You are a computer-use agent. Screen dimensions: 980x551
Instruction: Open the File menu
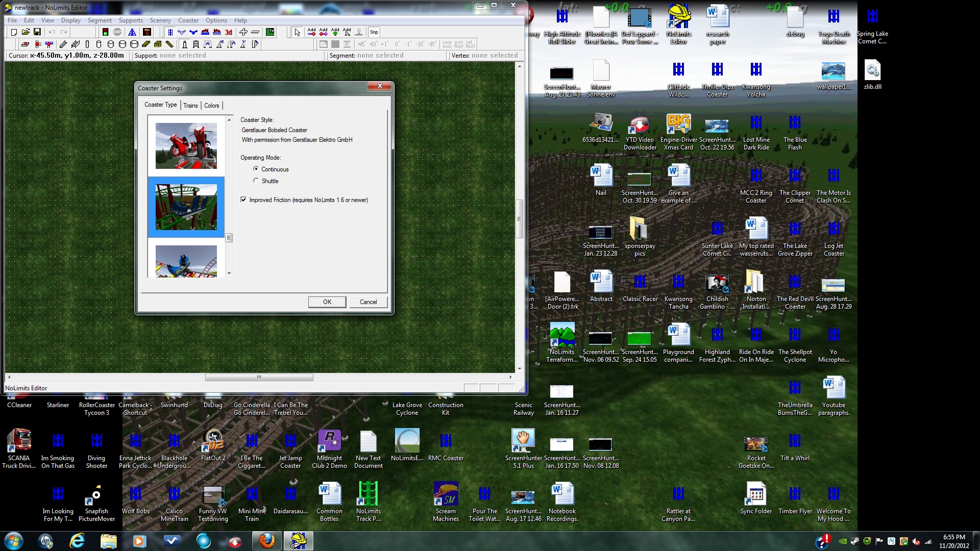[12, 20]
